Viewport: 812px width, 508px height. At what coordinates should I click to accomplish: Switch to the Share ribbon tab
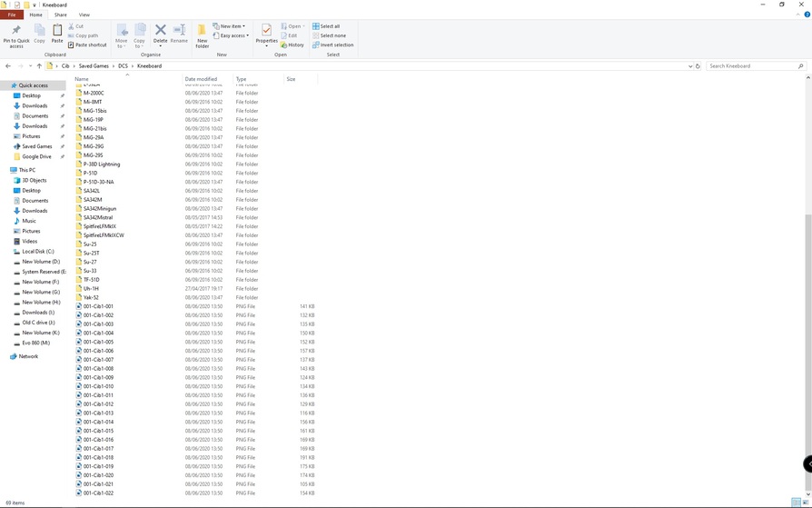[x=61, y=15]
